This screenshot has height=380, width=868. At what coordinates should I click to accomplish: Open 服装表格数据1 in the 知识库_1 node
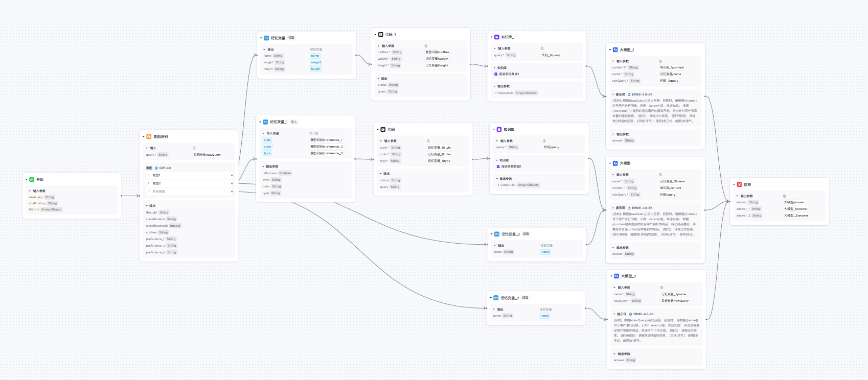coord(510,74)
